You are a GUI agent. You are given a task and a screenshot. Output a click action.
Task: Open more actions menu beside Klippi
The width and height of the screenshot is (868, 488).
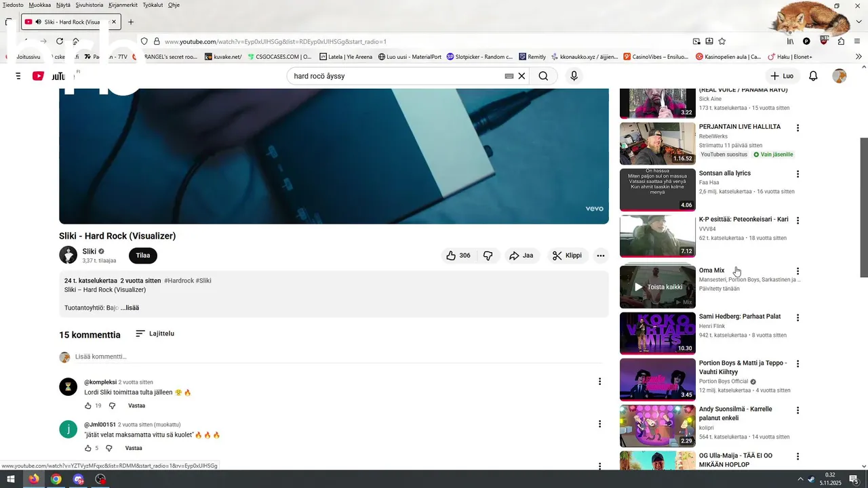600,256
